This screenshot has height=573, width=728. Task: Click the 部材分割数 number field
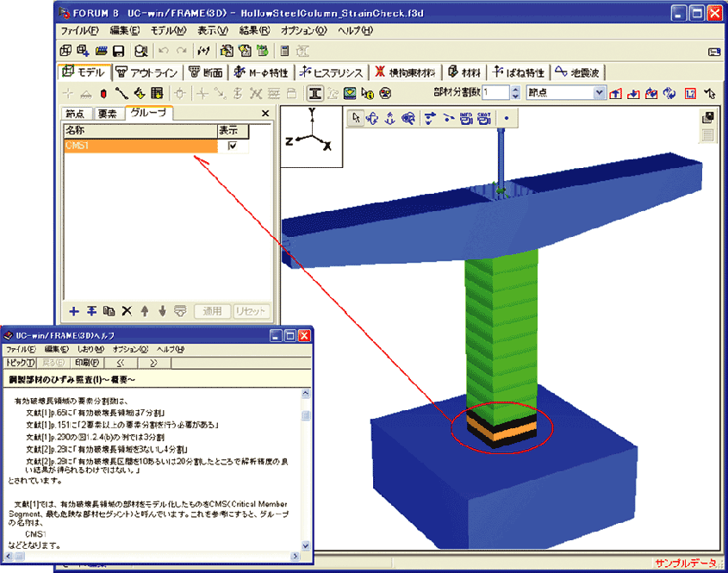(x=496, y=93)
